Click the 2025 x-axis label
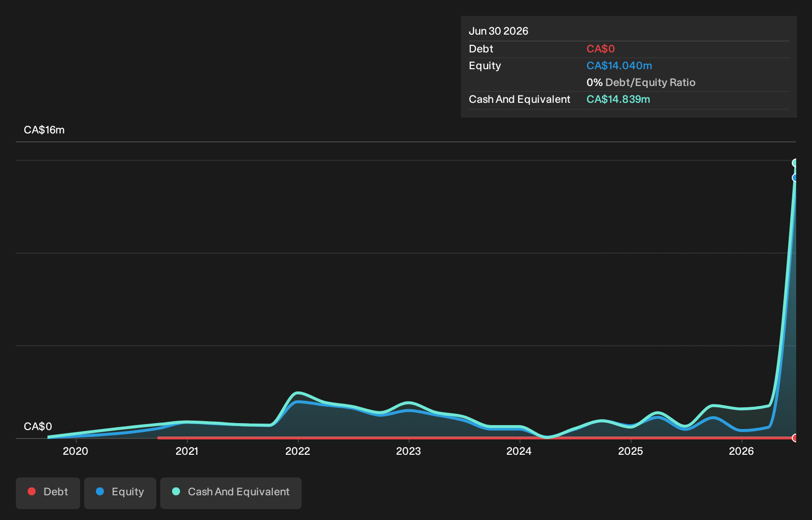Screen dimensions: 812x520 tap(631, 451)
